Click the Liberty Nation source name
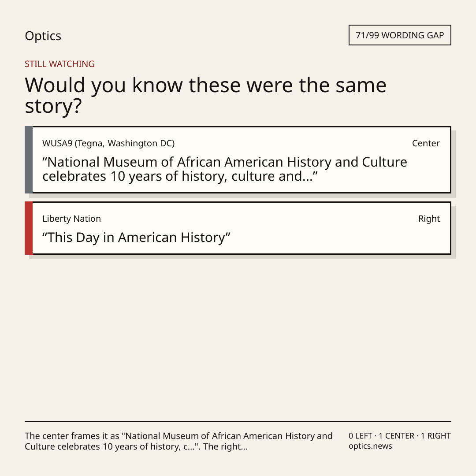The height and width of the screenshot is (476, 476). pos(72,219)
